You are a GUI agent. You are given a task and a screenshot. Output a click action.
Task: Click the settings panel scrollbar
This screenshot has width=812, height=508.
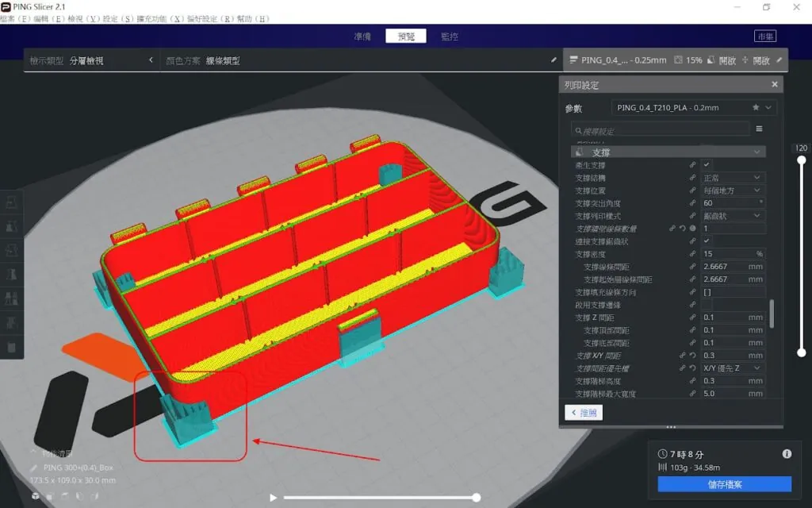point(772,314)
